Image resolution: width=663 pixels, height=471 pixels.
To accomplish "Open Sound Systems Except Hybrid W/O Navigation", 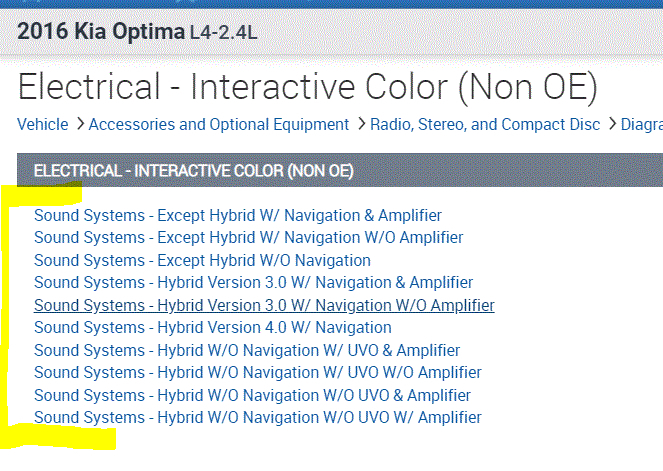I will [202, 260].
